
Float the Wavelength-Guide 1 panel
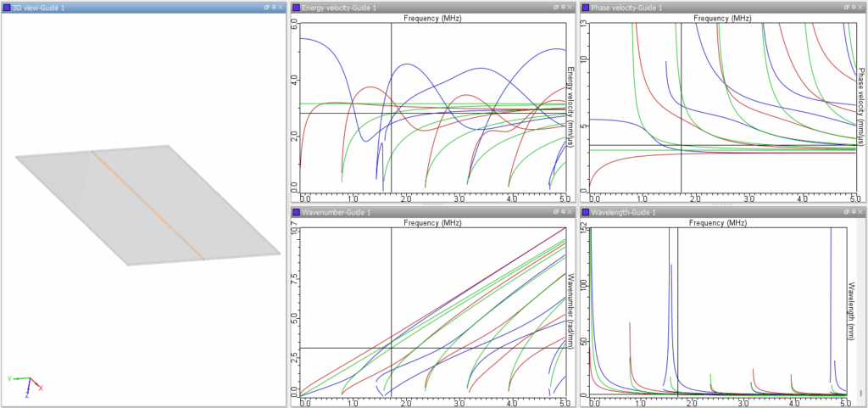pos(845,211)
